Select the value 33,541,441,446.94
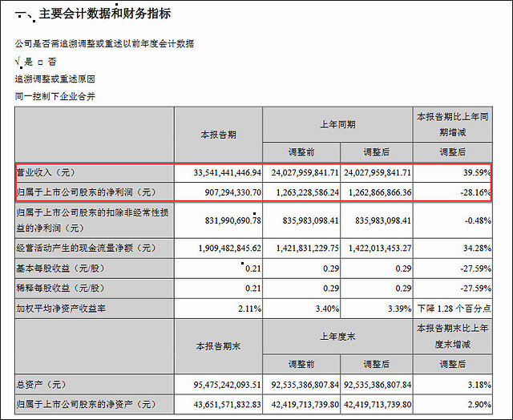This screenshot has height=420, width=513. tap(228, 172)
